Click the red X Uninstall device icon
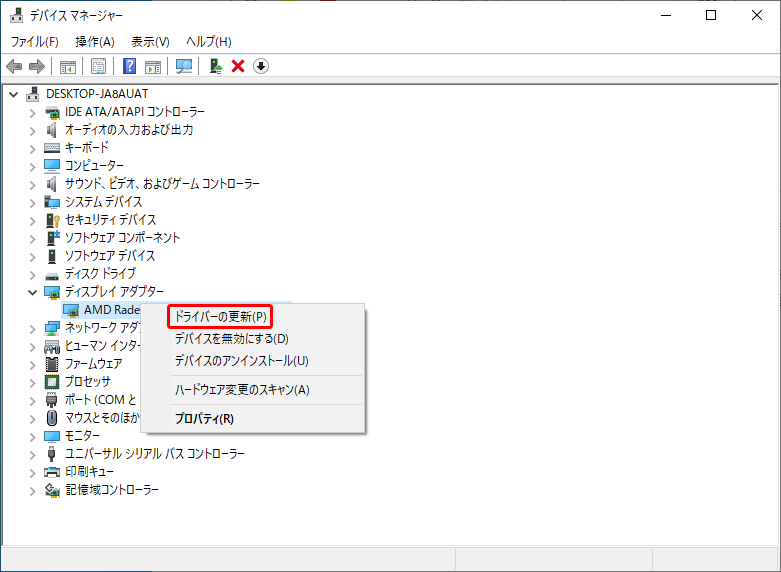781x572 pixels. tap(238, 66)
